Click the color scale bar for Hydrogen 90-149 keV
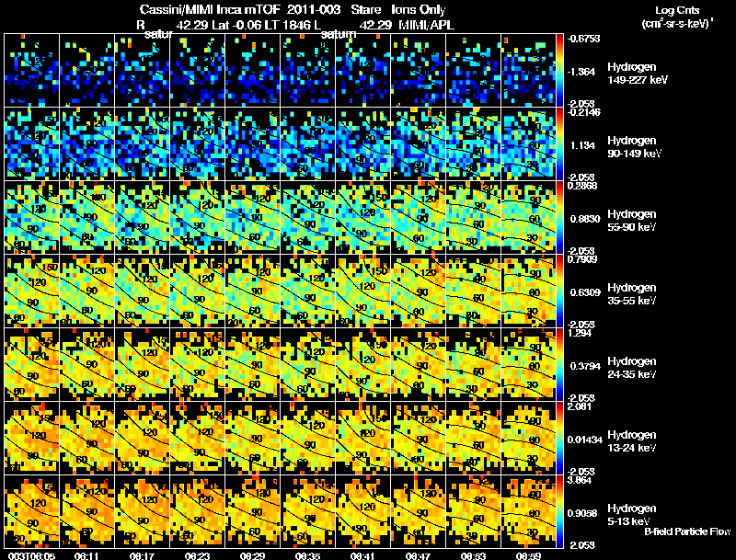Image resolution: width=736 pixels, height=560 pixels. tap(559, 144)
